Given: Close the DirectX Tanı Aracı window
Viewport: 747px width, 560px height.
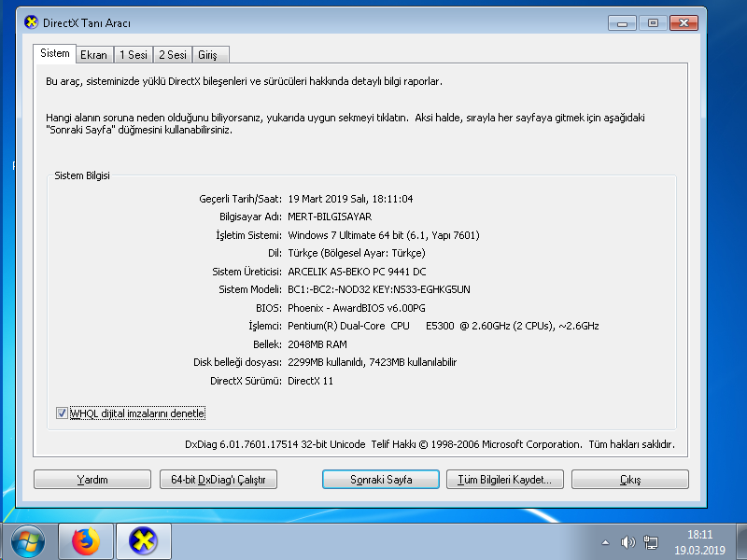Looking at the screenshot, I should click(684, 22).
